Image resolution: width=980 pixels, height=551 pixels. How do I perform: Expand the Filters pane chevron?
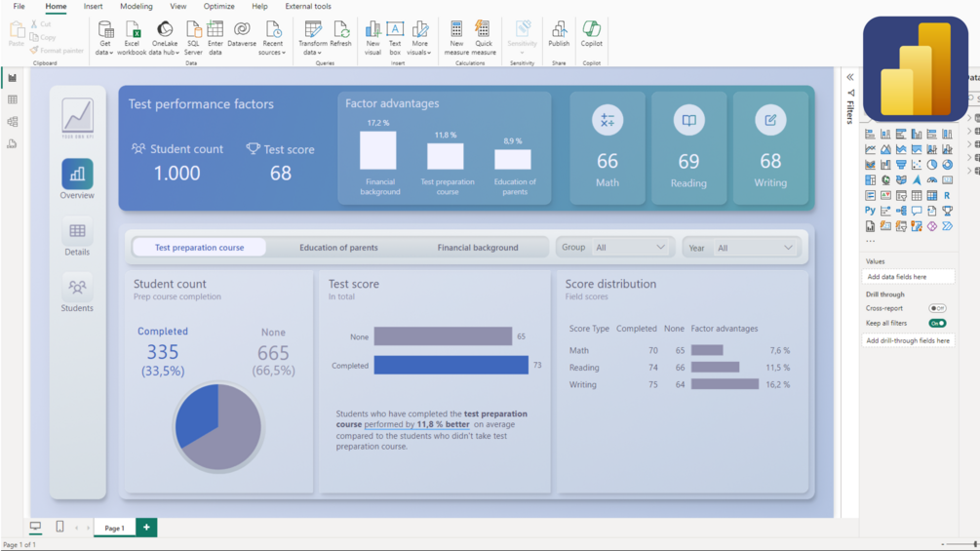pos(850,77)
